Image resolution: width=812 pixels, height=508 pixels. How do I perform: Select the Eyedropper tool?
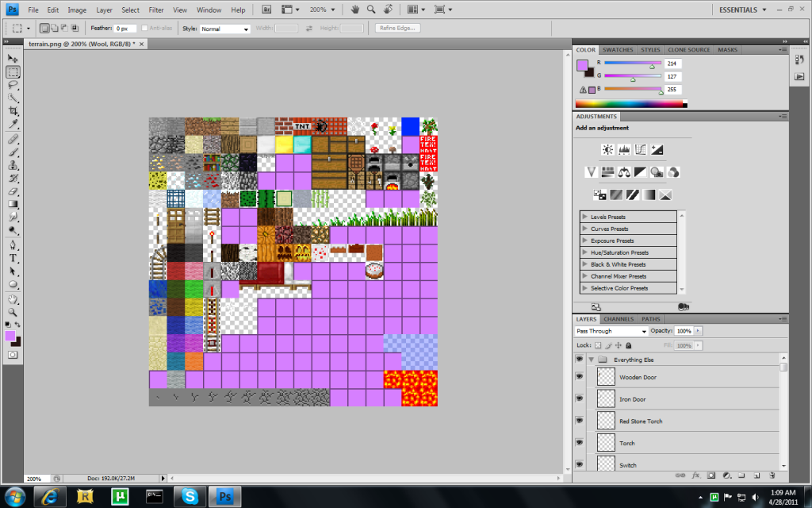tap(13, 124)
